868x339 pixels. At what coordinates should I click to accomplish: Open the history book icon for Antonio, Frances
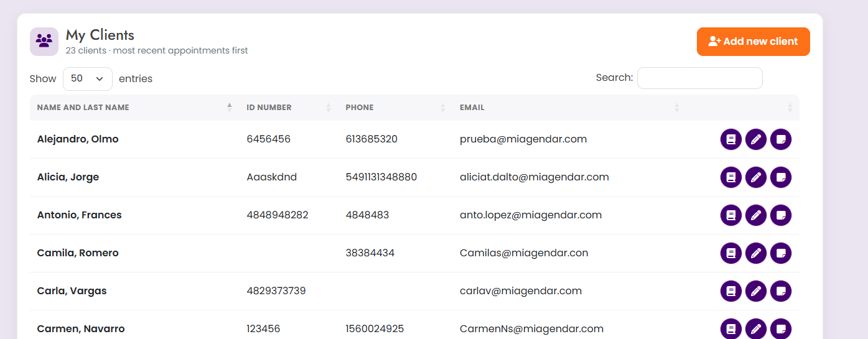click(731, 215)
